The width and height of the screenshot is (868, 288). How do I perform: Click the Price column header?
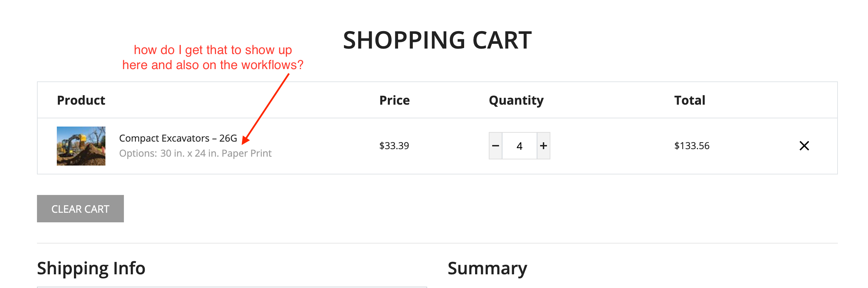(394, 100)
